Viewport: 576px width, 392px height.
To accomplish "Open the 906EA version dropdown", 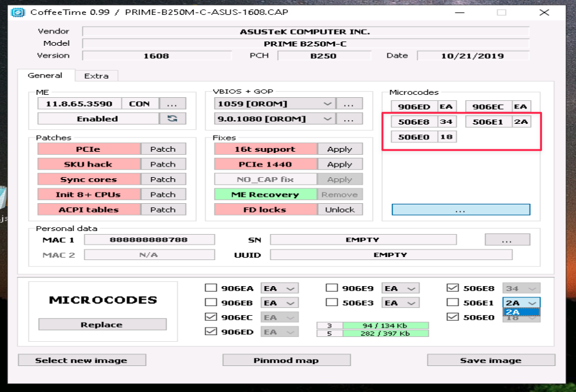I will point(280,288).
